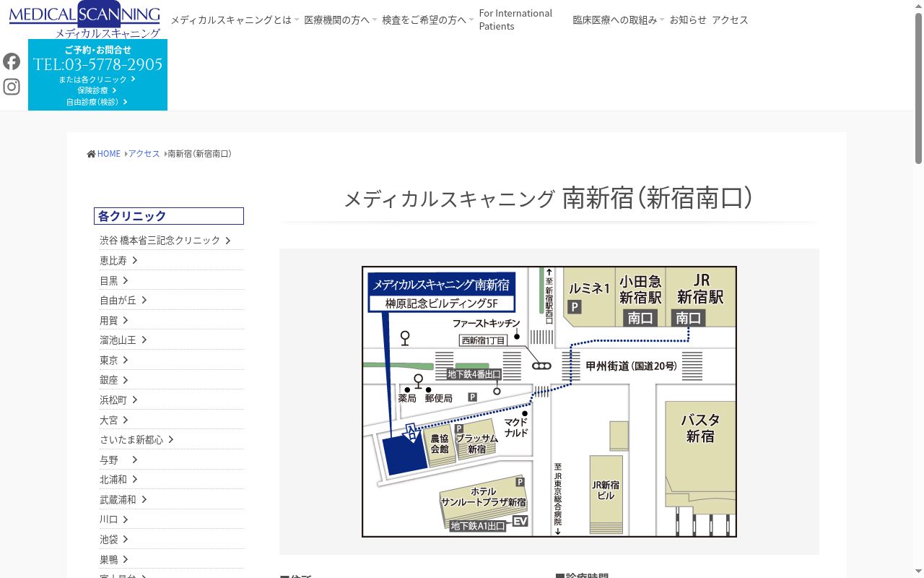
Task: Click the home icon in breadcrumb
Action: [91, 154]
